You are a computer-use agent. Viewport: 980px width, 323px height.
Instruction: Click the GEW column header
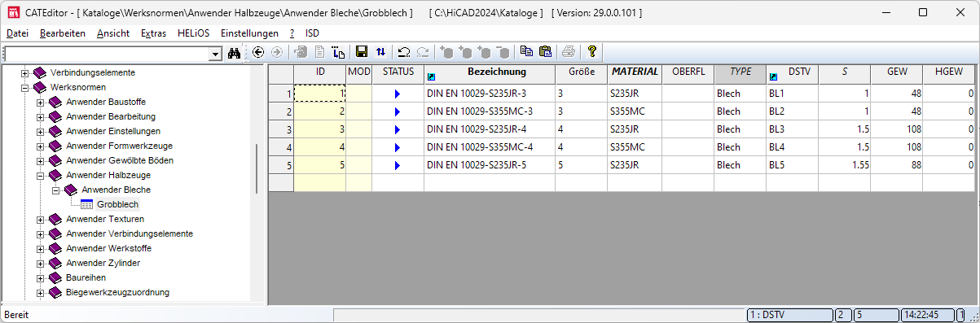point(896,74)
